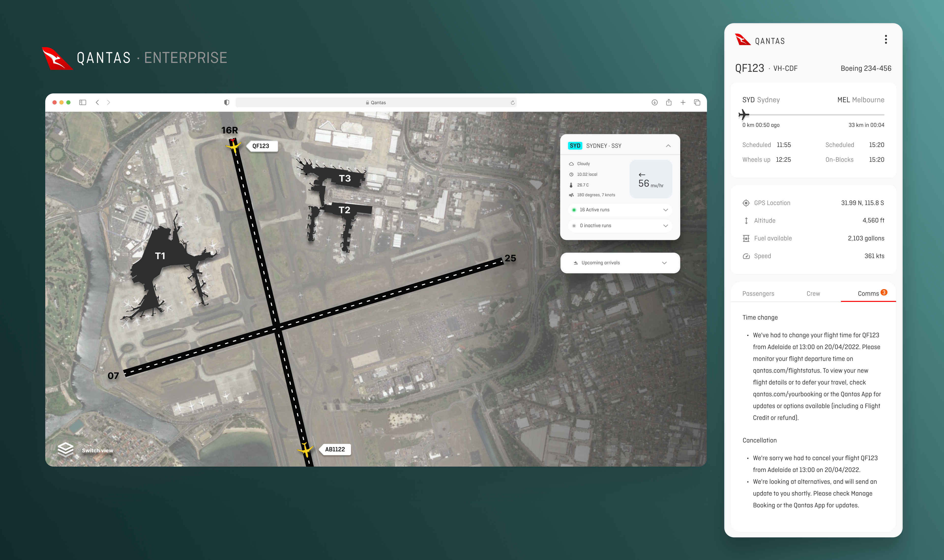Click the On-Blocks 15:20 value

click(876, 160)
